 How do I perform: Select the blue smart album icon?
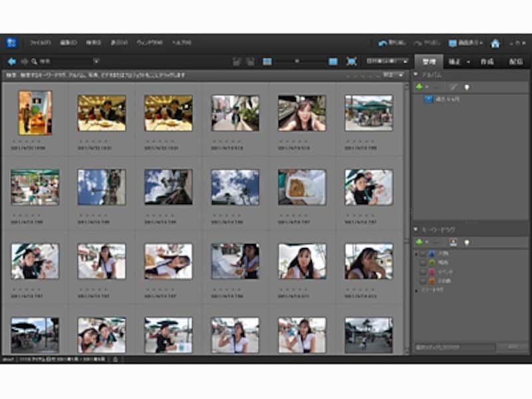point(429,99)
